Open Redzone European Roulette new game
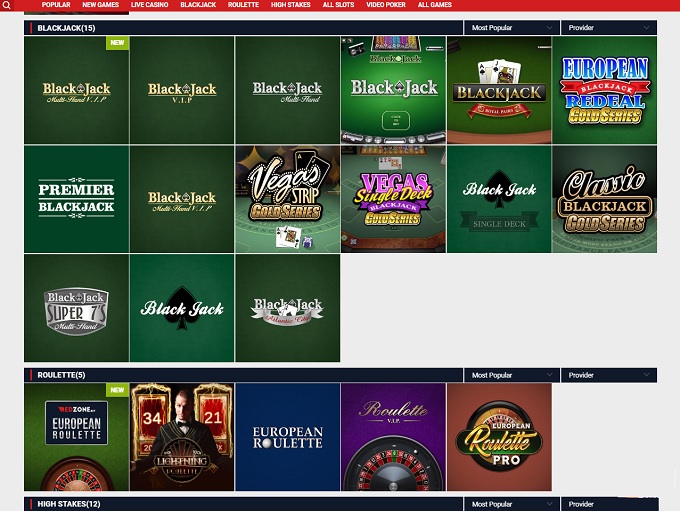680x511 pixels. point(76,437)
